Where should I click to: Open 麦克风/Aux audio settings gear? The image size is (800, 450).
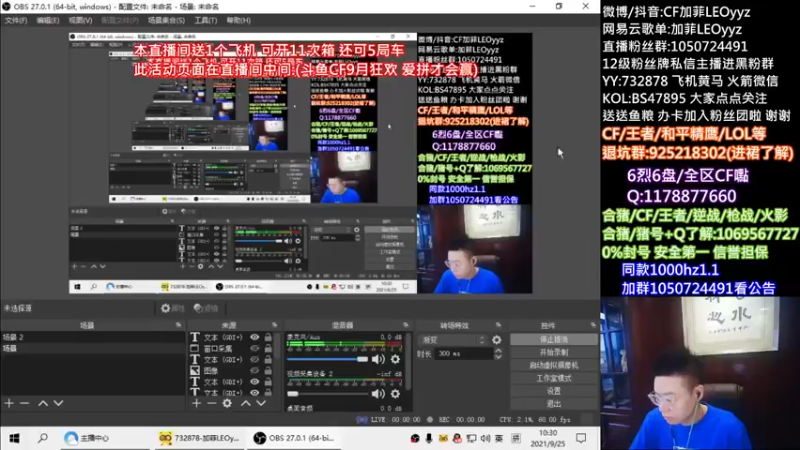pyautogui.click(x=395, y=359)
